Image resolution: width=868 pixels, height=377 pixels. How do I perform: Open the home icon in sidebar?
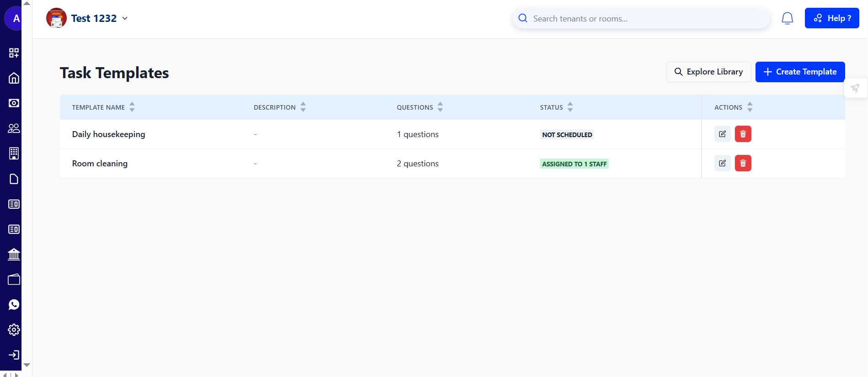tap(14, 78)
